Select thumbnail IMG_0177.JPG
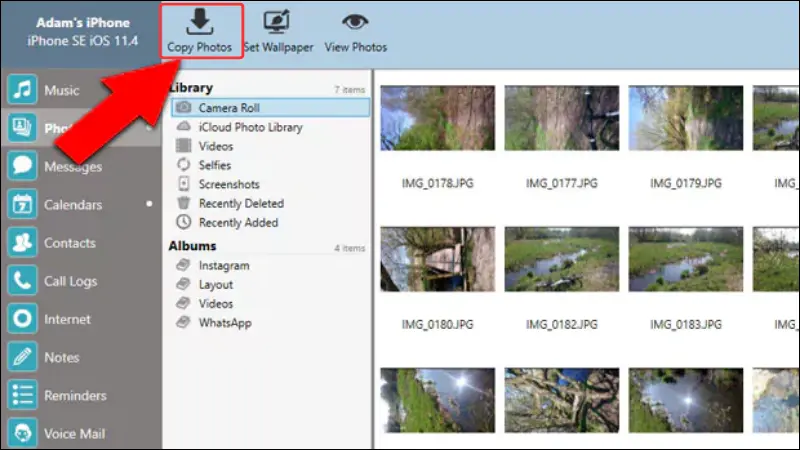 pos(562,118)
